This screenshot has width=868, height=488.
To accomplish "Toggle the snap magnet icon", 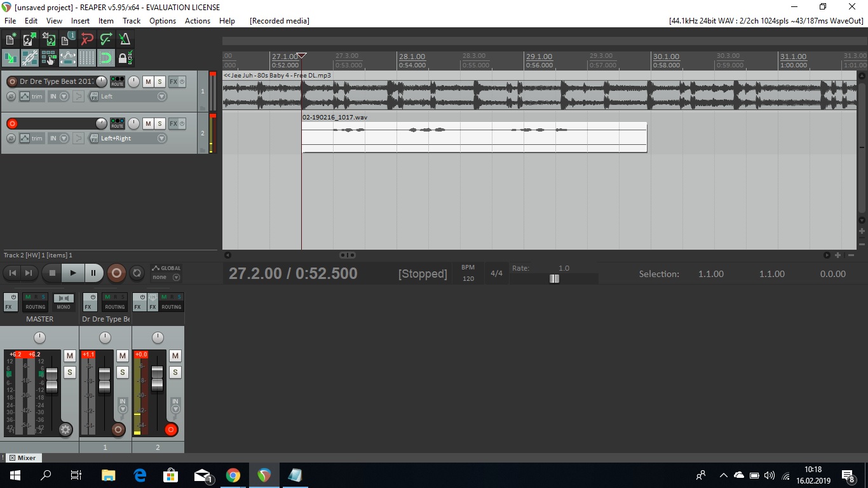I will coord(106,58).
